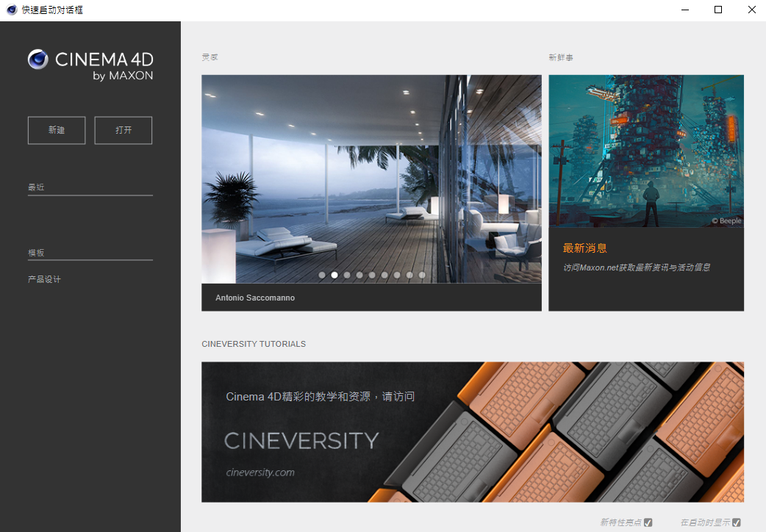Jump to seventh inspiration slide dot

397,275
